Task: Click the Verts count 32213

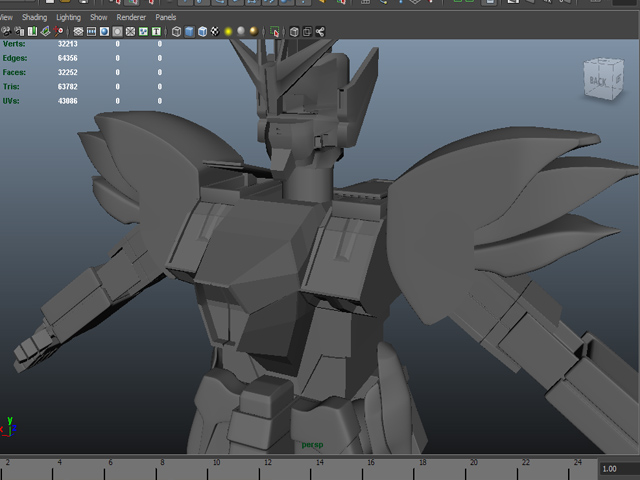Action: tap(67, 44)
